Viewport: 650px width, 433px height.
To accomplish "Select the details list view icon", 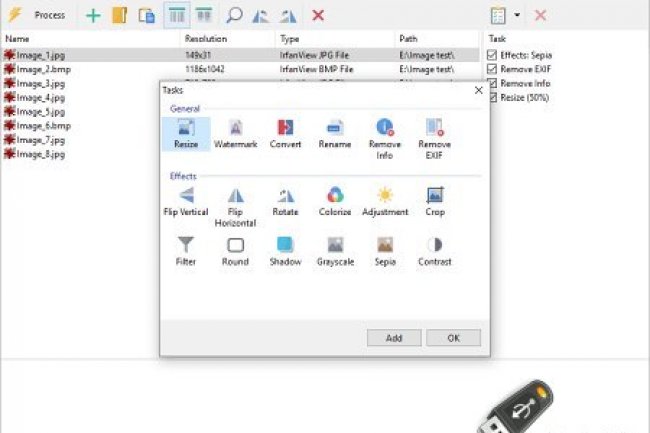I will pyautogui.click(x=177, y=15).
